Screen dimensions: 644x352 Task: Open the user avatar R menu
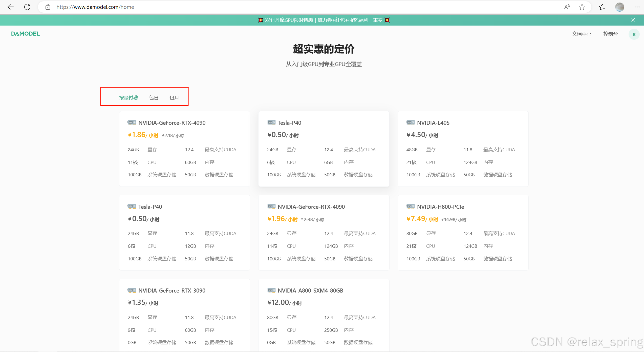click(x=634, y=34)
